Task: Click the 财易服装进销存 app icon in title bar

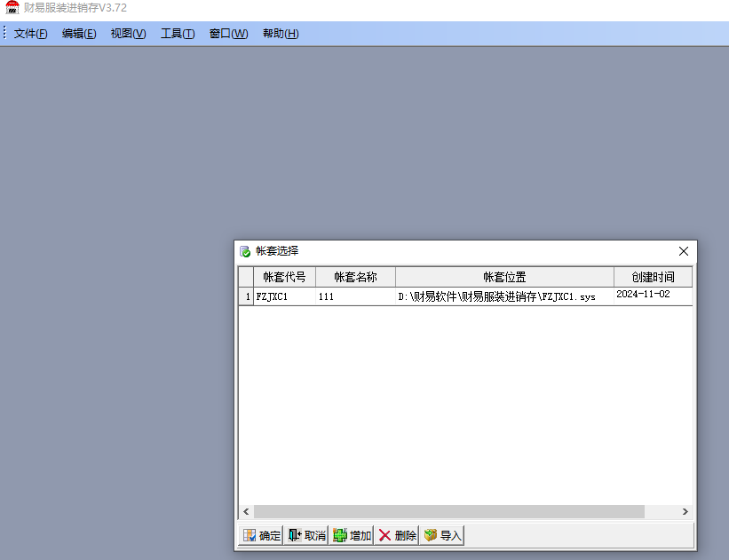Action: pyautogui.click(x=12, y=8)
